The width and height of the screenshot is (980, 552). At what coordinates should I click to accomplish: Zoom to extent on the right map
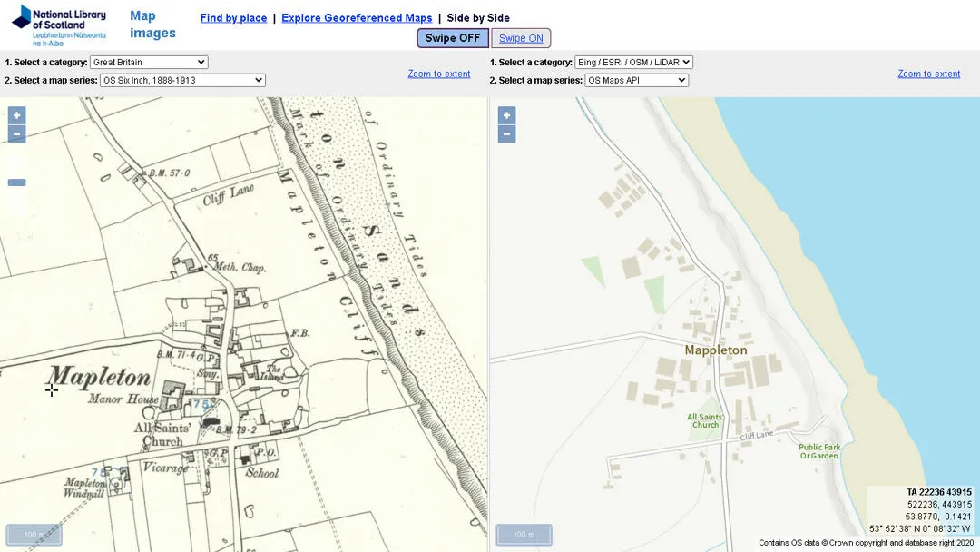(x=929, y=74)
